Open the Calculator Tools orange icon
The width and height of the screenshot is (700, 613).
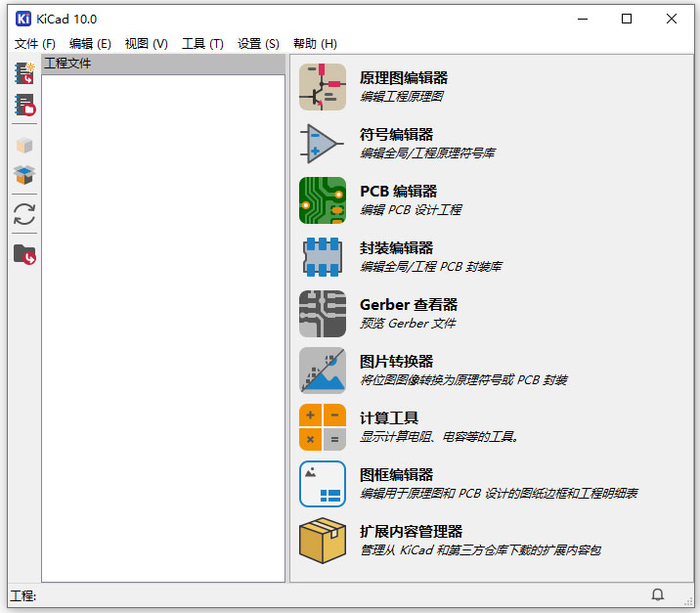tap(323, 427)
